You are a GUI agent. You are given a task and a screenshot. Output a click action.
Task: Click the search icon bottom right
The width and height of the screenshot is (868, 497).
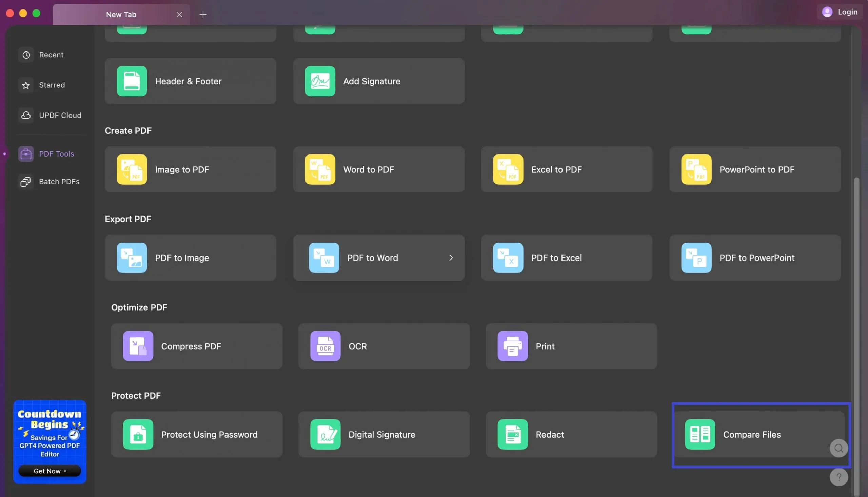(x=838, y=448)
